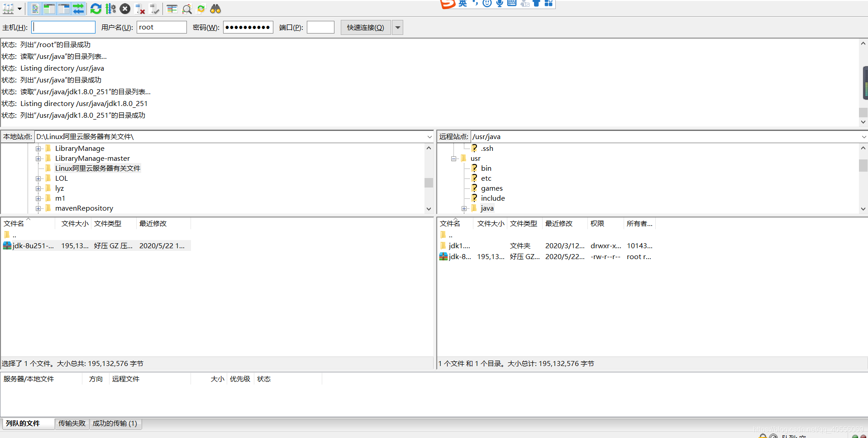This screenshot has height=438, width=868.
Task: Toggle the message log display
Action: click(x=35, y=9)
